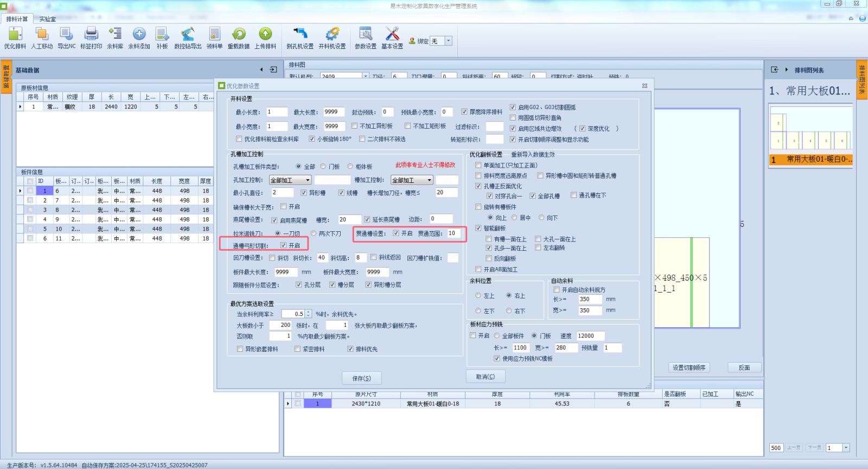The height and width of the screenshot is (469, 868).
Task: Tick header checkbox in 板件信息 table
Action: pos(30,181)
